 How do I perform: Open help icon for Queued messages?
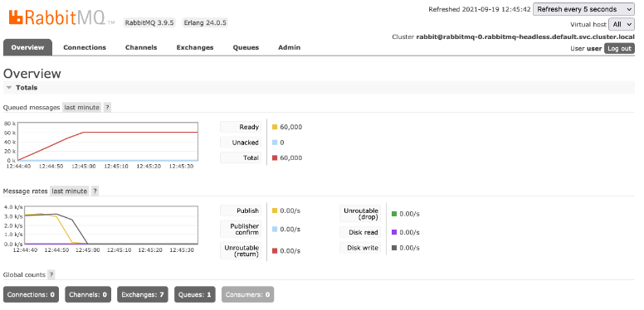coord(107,108)
